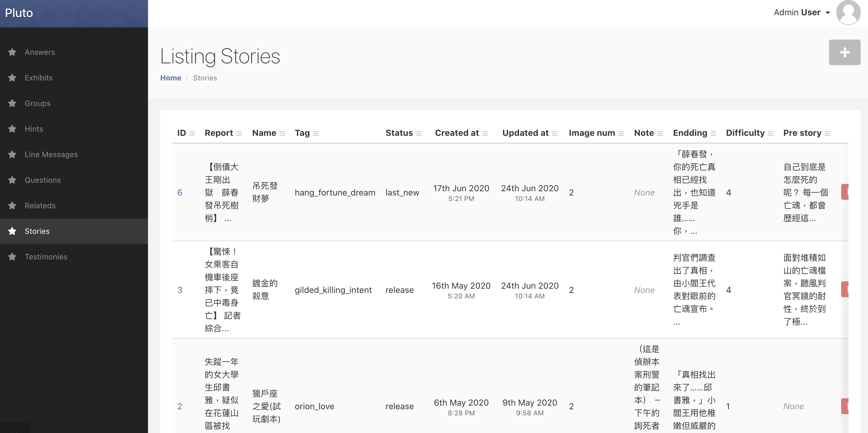The width and height of the screenshot is (868, 433).
Task: Click the star icon next to Line Messages
Action: coord(12,154)
